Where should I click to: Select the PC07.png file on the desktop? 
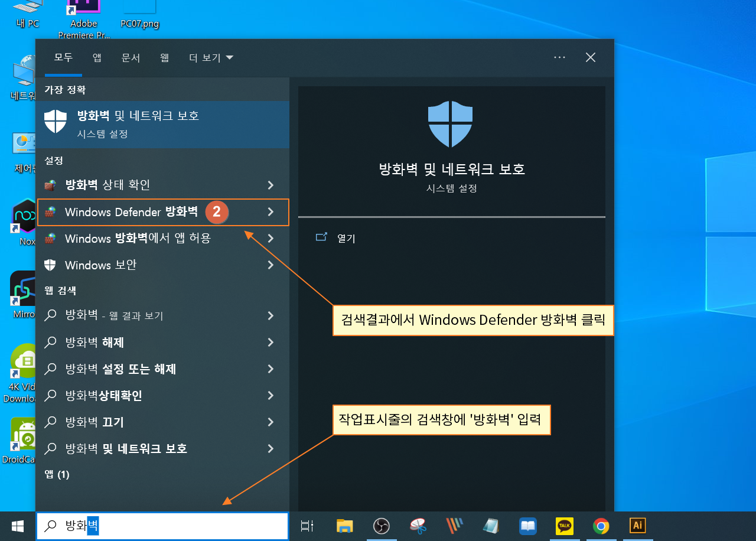click(x=139, y=15)
